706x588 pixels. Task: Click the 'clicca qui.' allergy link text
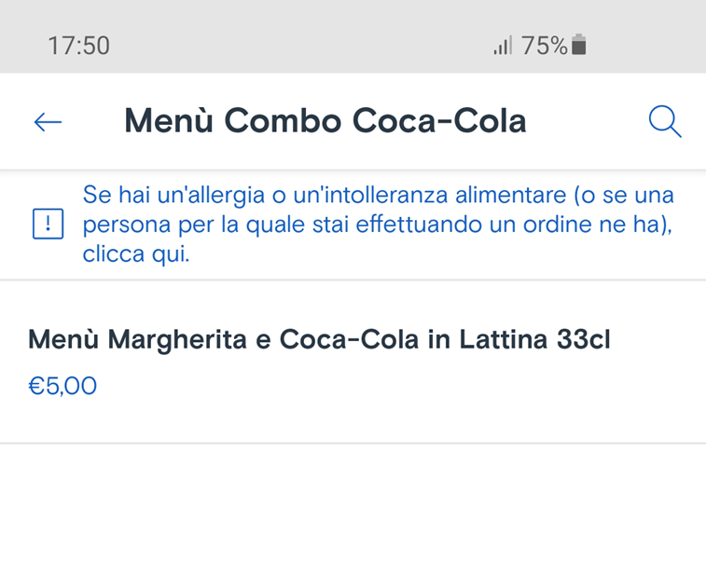pos(136,254)
